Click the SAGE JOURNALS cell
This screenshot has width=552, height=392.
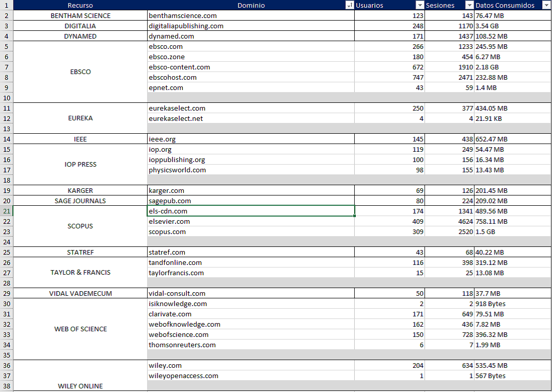click(x=80, y=201)
